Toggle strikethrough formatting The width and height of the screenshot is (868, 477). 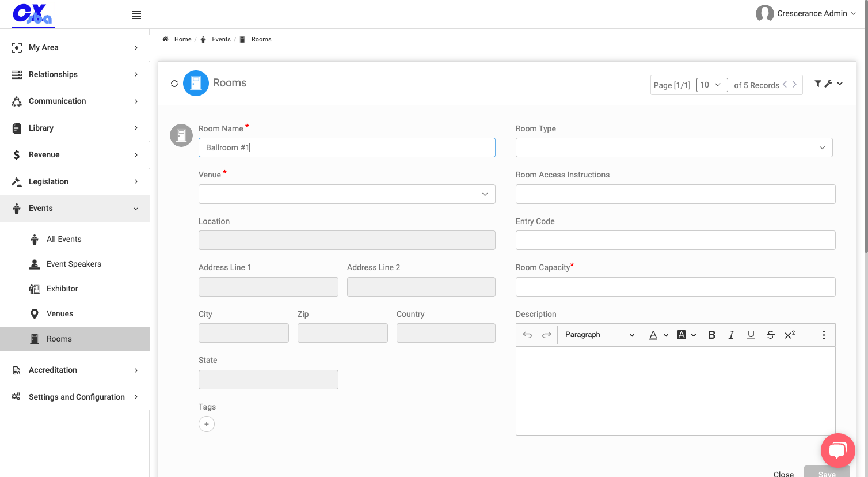pos(771,335)
